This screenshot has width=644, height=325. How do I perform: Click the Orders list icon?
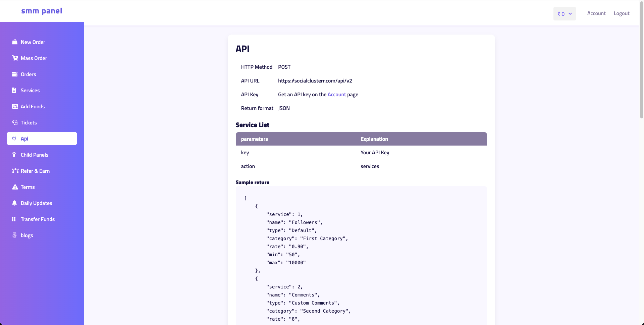[15, 74]
